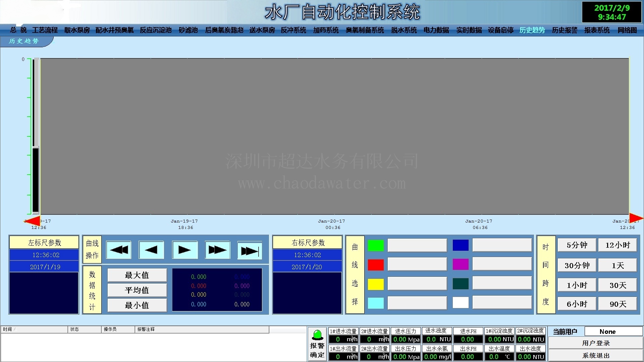Open 送水泵房 page
The height and width of the screenshot is (362, 644).
[262, 30]
